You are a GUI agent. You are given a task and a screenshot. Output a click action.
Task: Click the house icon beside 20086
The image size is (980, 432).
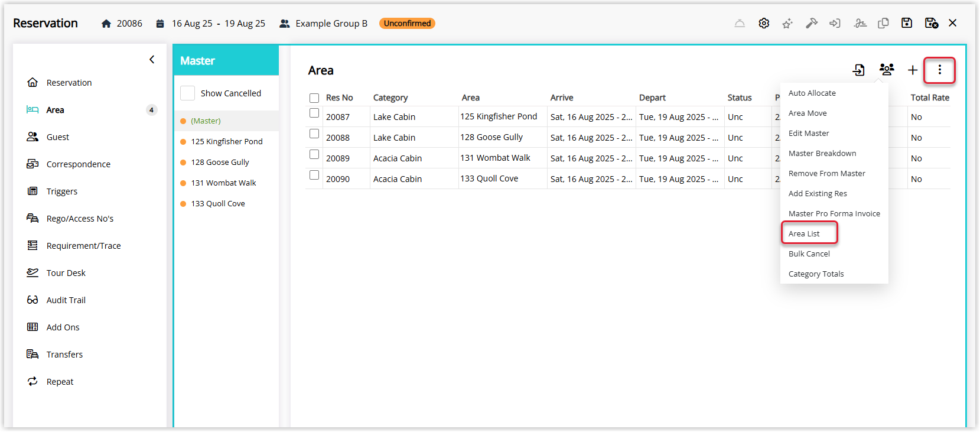pos(106,24)
